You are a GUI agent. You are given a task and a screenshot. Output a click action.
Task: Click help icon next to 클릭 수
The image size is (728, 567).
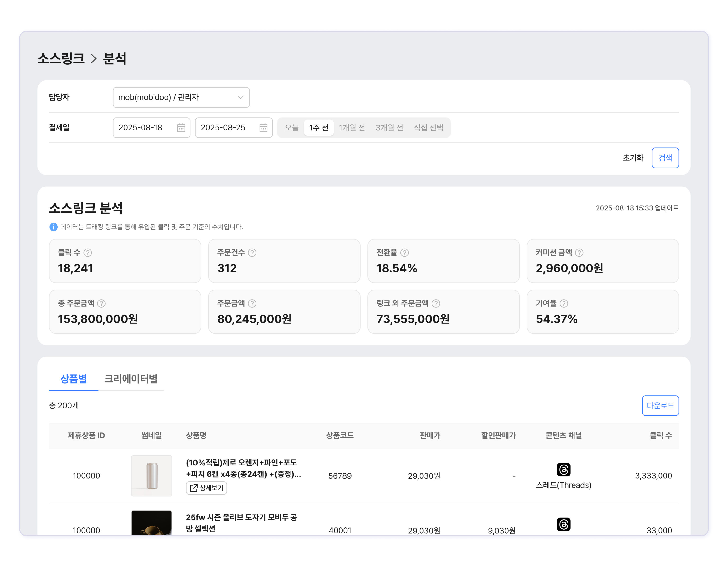click(88, 253)
